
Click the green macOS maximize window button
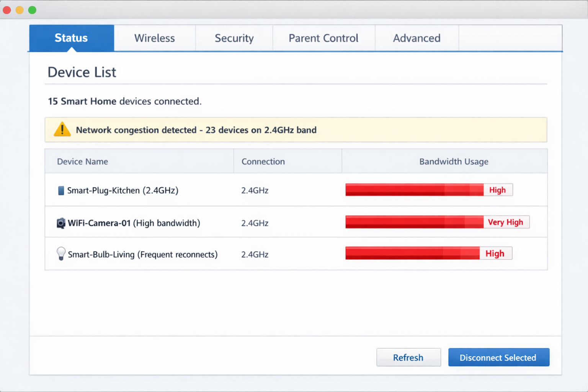coord(32,10)
